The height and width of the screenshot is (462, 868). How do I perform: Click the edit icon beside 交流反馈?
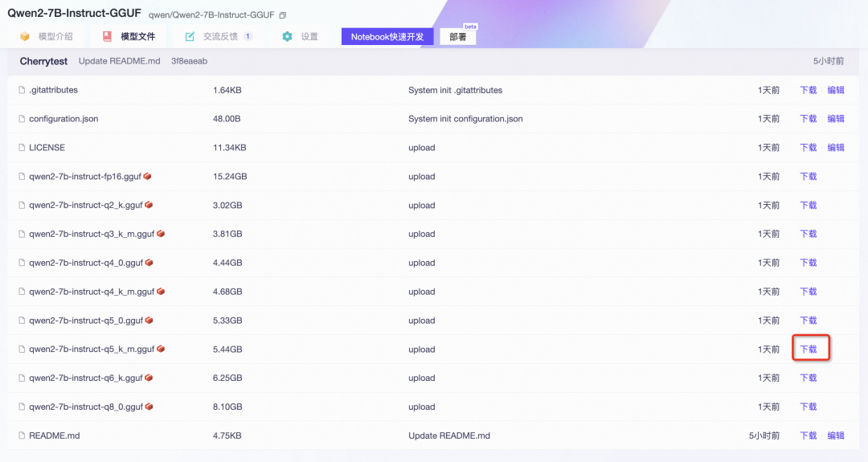(x=190, y=36)
